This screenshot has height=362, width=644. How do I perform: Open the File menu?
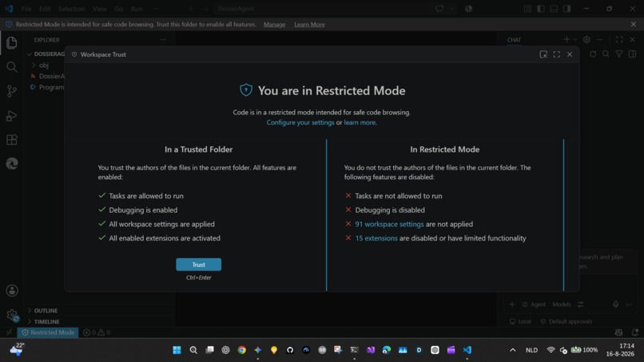(x=26, y=9)
